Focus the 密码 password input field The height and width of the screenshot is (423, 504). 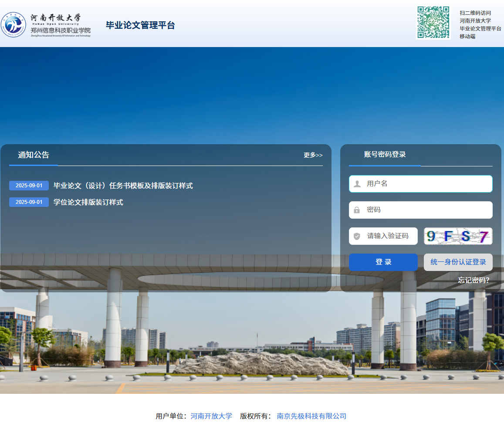(421, 210)
